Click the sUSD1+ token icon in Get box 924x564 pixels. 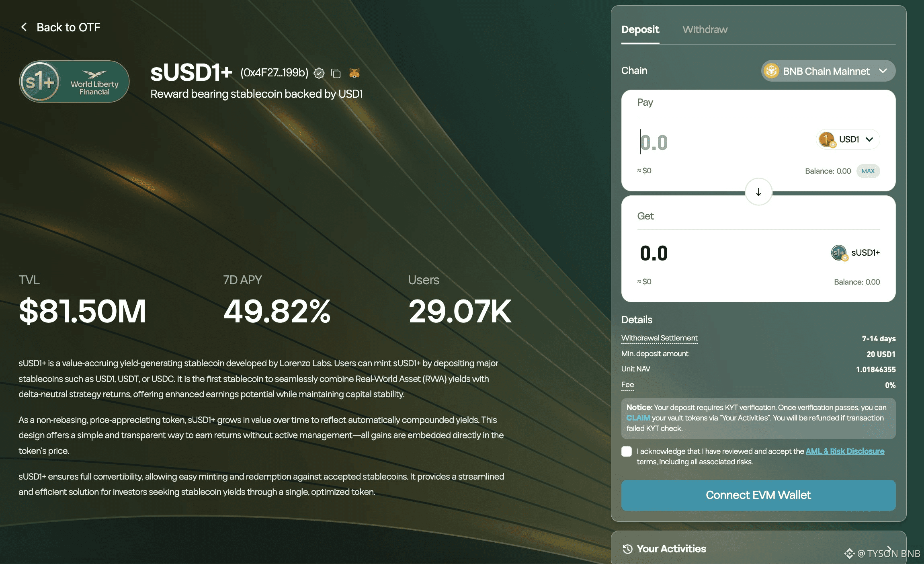tap(838, 253)
